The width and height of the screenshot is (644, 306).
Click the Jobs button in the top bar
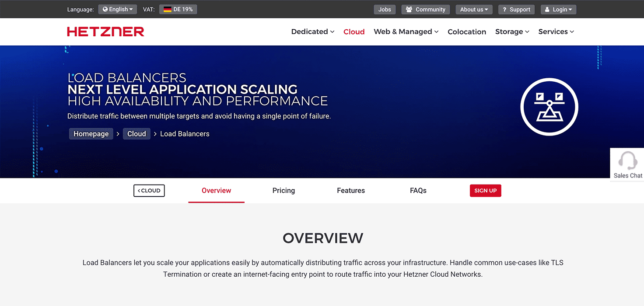[385, 9]
